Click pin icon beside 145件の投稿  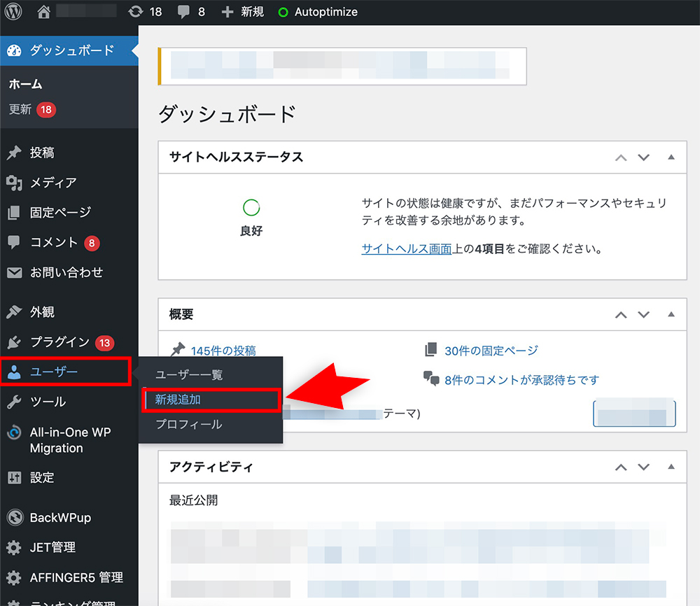178,349
